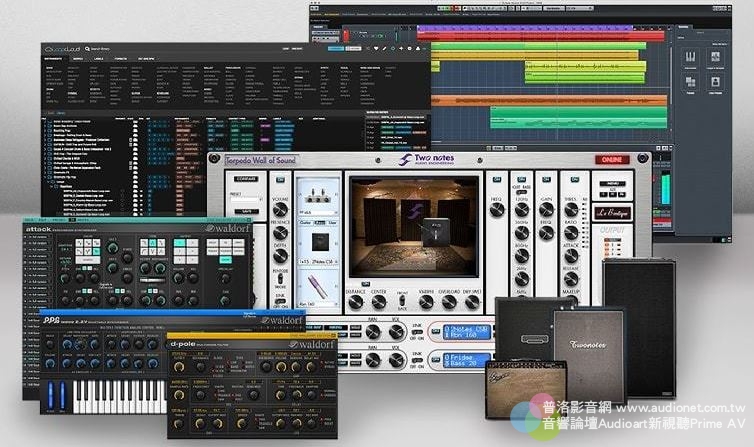The width and height of the screenshot is (754, 447).
Task: Click the DRY/WET knob in Torpedo
Action: pos(472,302)
